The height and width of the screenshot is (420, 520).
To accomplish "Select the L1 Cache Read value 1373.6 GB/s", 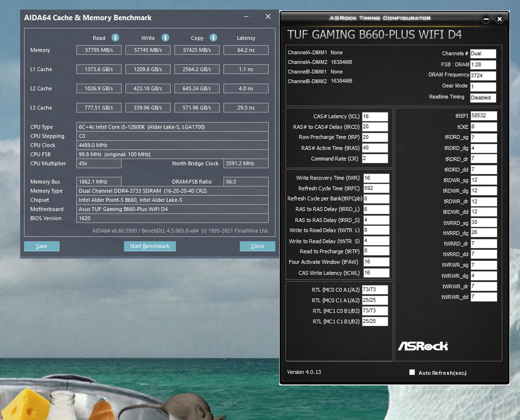I will click(99, 69).
